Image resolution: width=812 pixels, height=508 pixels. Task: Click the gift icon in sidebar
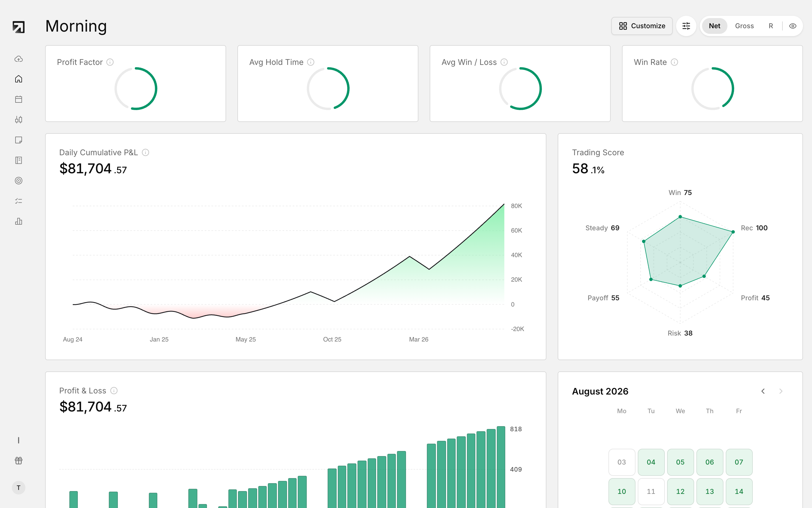(18, 461)
